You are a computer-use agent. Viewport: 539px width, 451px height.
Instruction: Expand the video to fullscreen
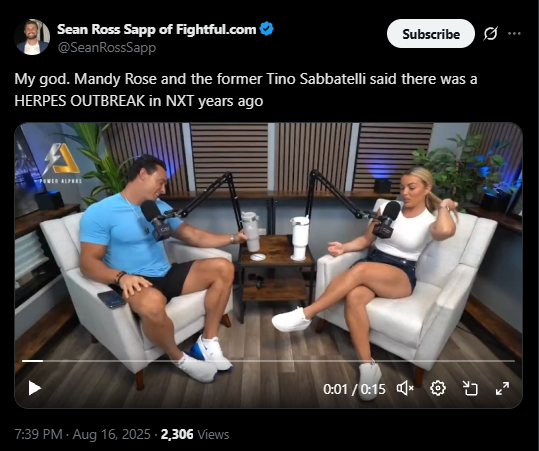502,388
